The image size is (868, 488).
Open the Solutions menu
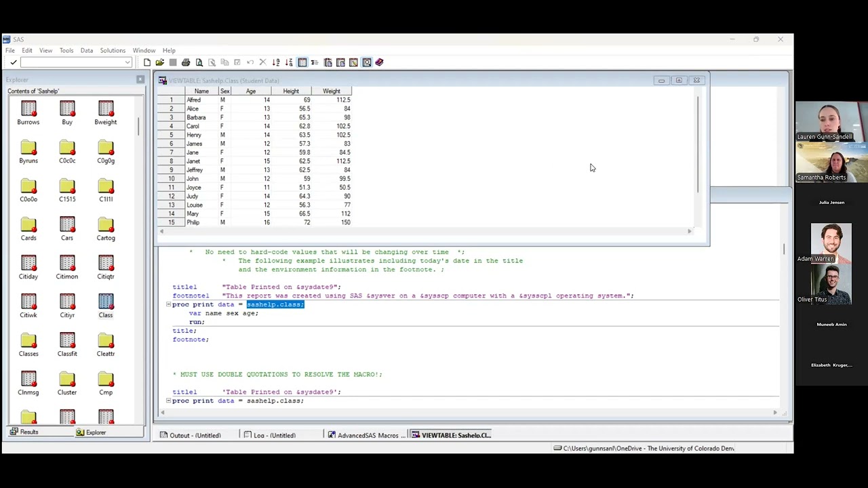[113, 50]
